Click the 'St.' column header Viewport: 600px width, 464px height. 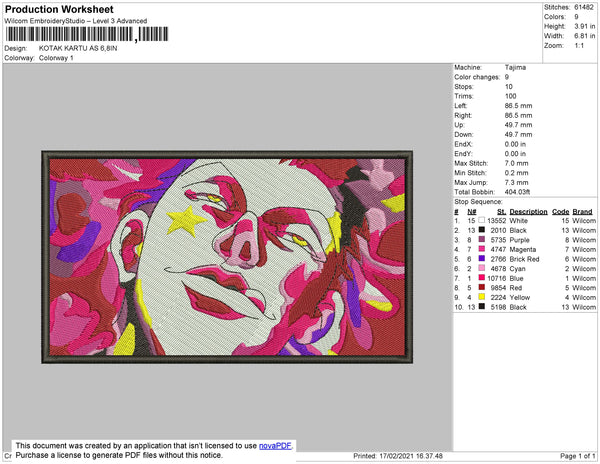(502, 212)
